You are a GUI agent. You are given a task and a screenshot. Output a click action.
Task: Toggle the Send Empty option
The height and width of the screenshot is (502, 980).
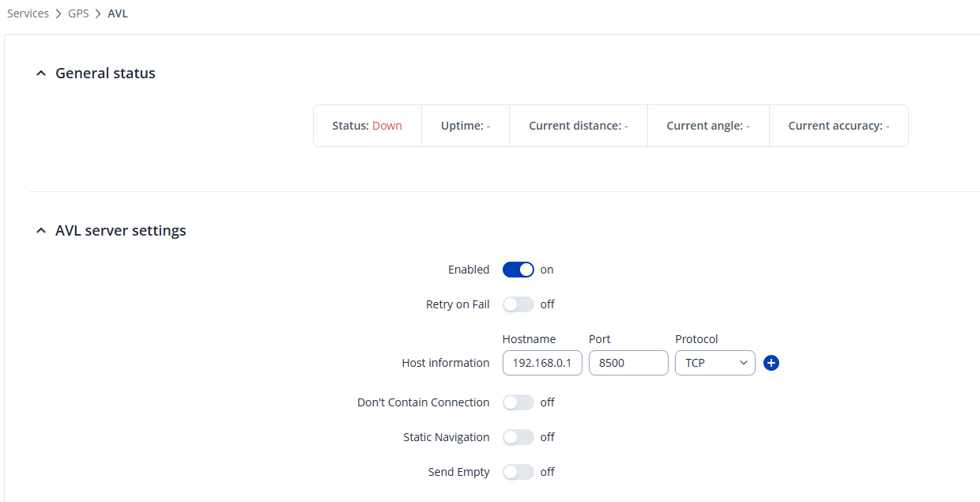(x=518, y=472)
